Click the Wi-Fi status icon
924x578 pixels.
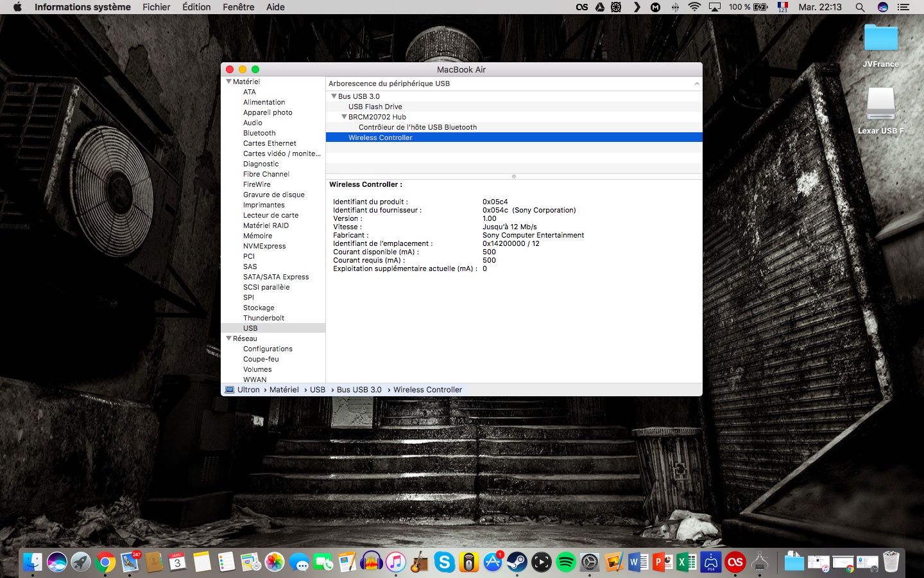(694, 7)
